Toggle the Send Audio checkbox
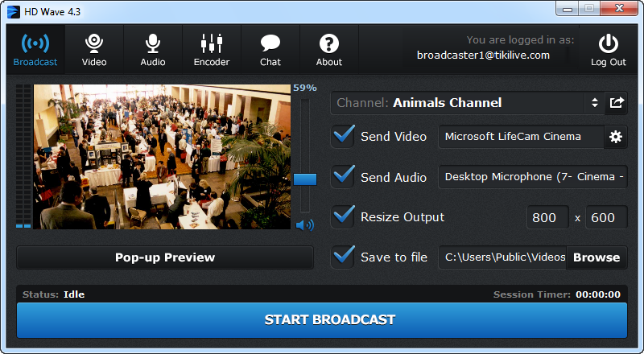Image resolution: width=644 pixels, height=354 pixels. click(x=343, y=176)
